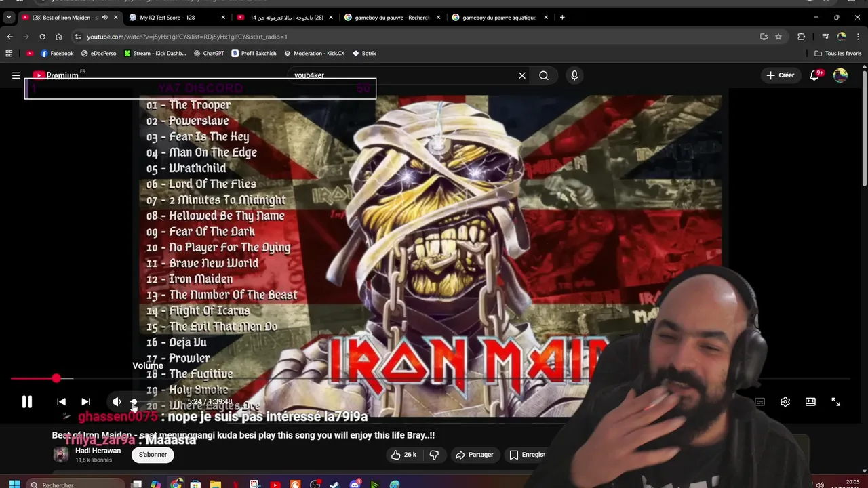Open Windows Start menu

click(x=14, y=484)
